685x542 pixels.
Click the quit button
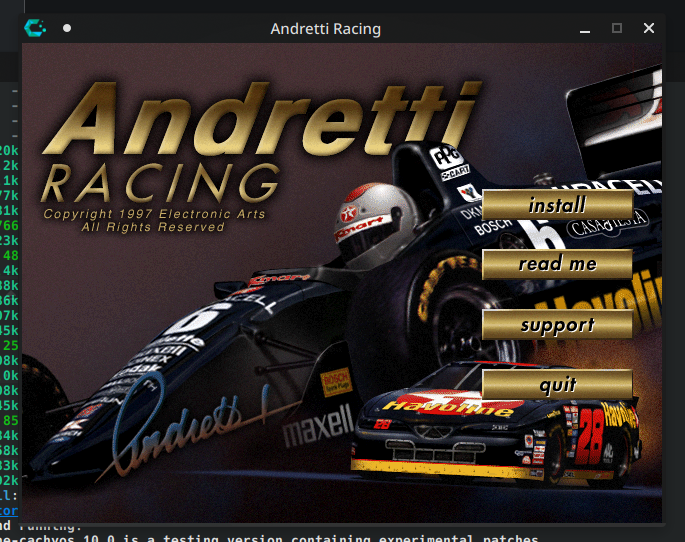(x=557, y=384)
